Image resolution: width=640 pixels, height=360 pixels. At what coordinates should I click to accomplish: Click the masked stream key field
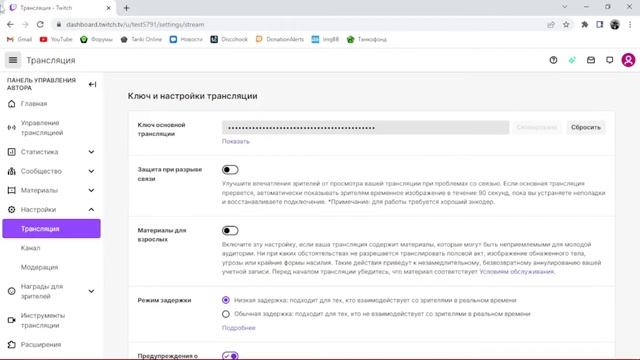click(365, 127)
